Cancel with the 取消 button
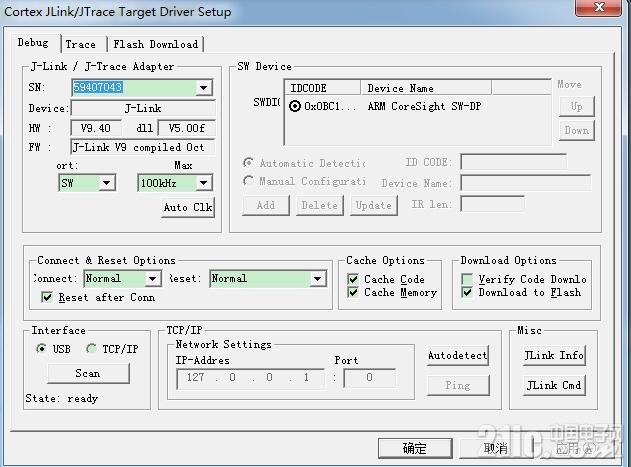The image size is (631, 467). (x=496, y=448)
